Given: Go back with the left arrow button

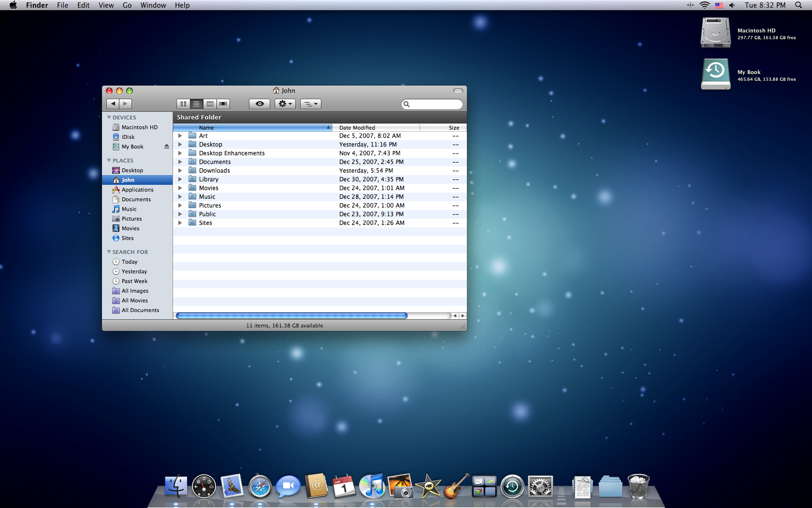Looking at the screenshot, I should [x=113, y=104].
